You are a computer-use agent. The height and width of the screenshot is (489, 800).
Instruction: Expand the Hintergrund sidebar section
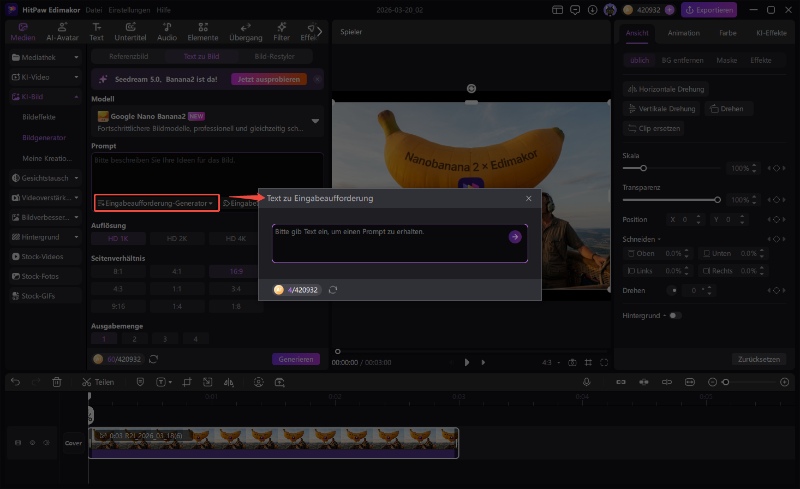point(45,237)
